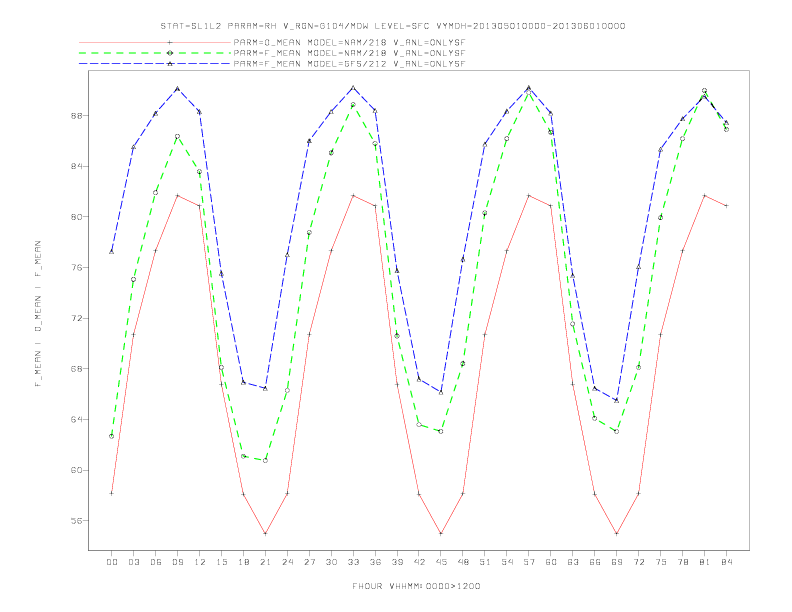Click x-axis tick label 57
This screenshot has width=792, height=612.
pyautogui.click(x=529, y=562)
